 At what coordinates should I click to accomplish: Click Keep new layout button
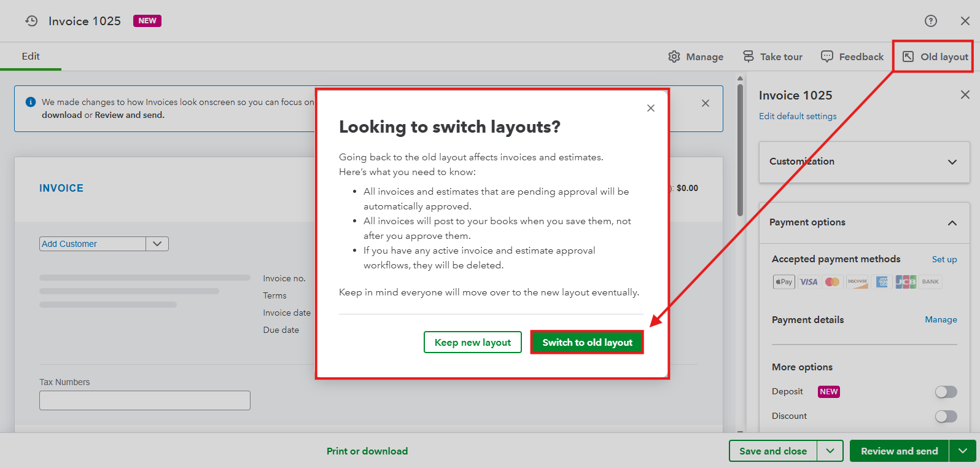(x=473, y=342)
